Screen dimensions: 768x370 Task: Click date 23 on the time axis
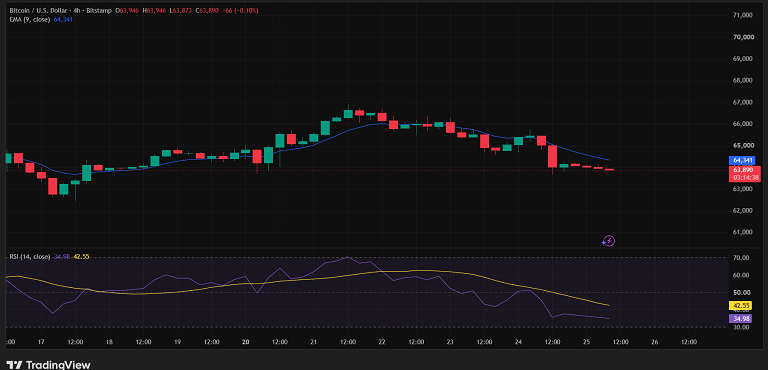pyautogui.click(x=450, y=342)
